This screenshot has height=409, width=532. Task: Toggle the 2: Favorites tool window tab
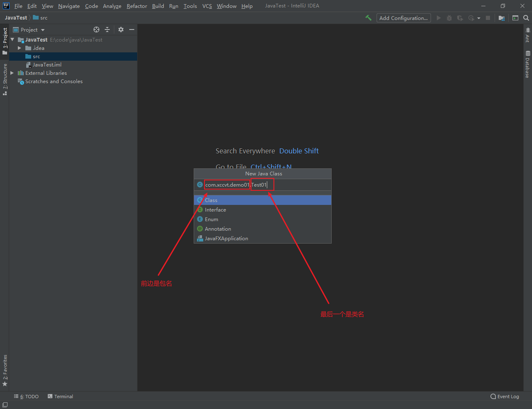pos(5,371)
